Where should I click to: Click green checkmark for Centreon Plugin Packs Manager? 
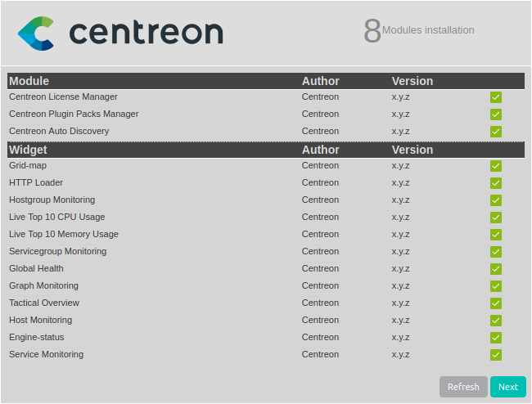coord(496,114)
